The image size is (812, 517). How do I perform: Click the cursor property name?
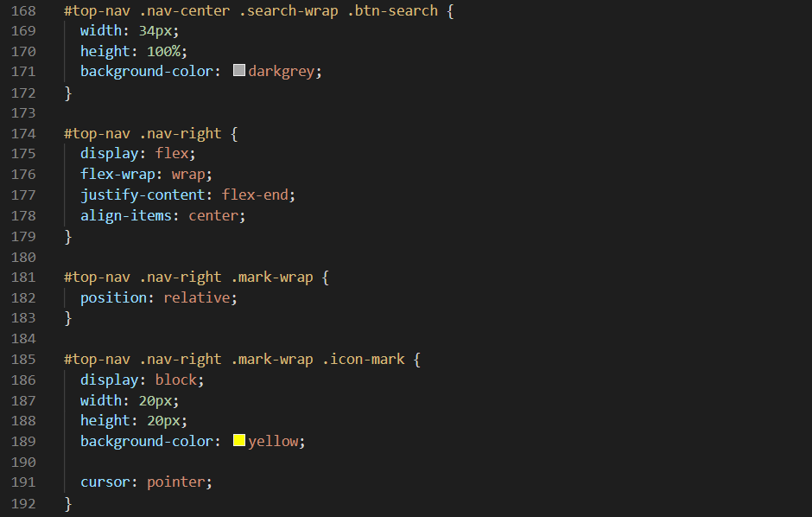105,482
